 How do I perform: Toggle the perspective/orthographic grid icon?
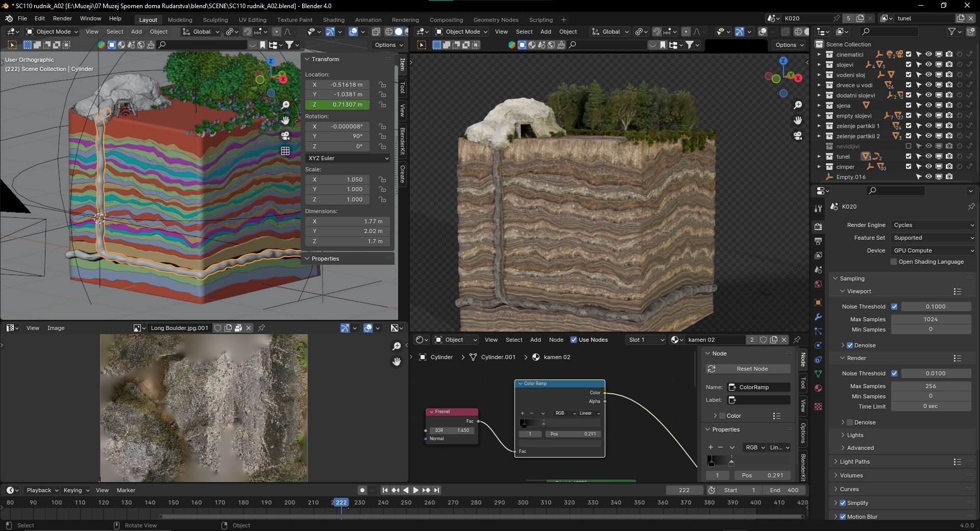[285, 151]
